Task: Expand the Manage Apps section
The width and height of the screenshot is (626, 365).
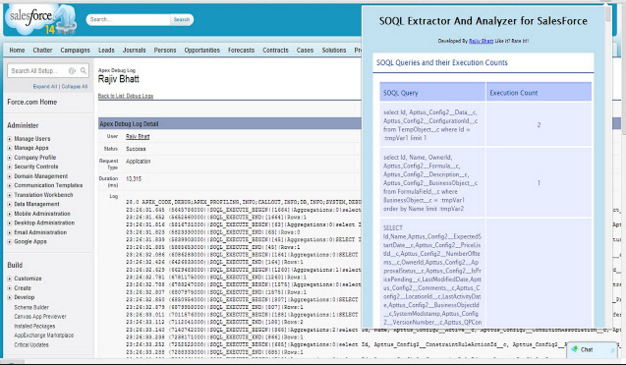Action: point(10,148)
